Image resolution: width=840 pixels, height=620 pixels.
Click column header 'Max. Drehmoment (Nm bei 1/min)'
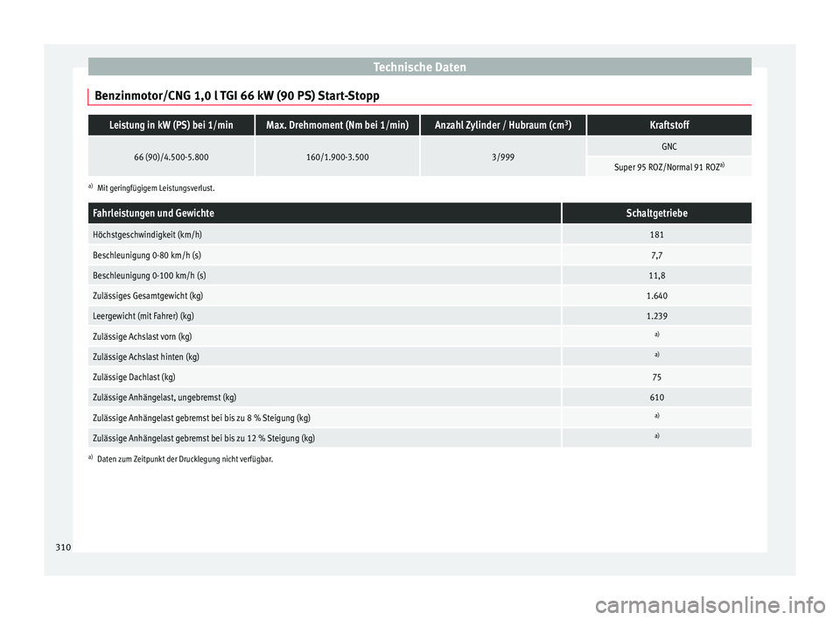[337, 125]
